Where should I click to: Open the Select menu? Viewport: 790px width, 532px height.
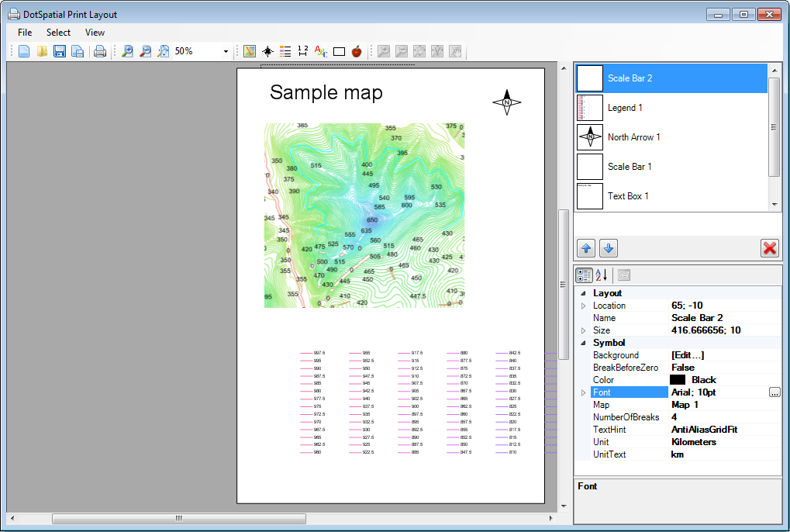[x=58, y=33]
